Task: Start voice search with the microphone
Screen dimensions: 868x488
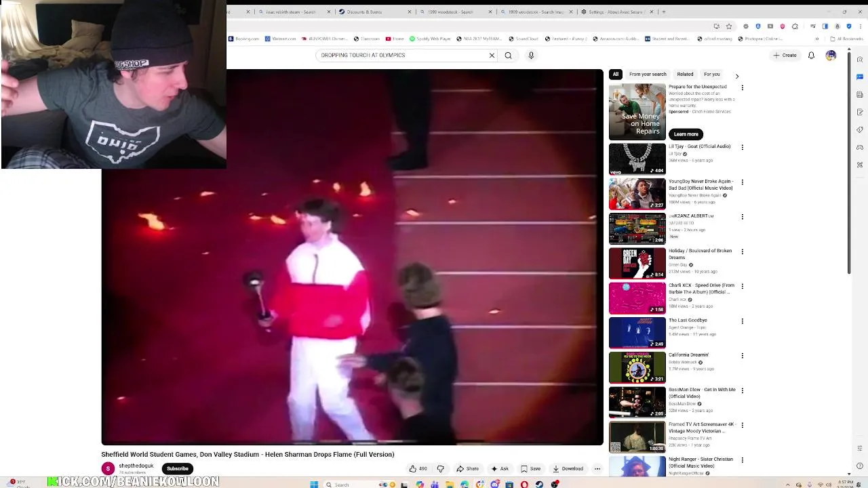Action: (x=531, y=56)
